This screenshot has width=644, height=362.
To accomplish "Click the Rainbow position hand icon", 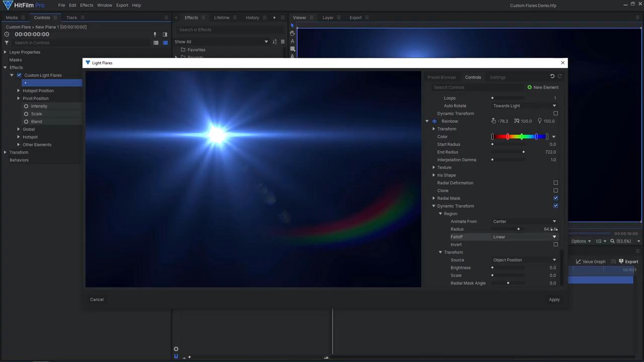I will [x=494, y=121].
